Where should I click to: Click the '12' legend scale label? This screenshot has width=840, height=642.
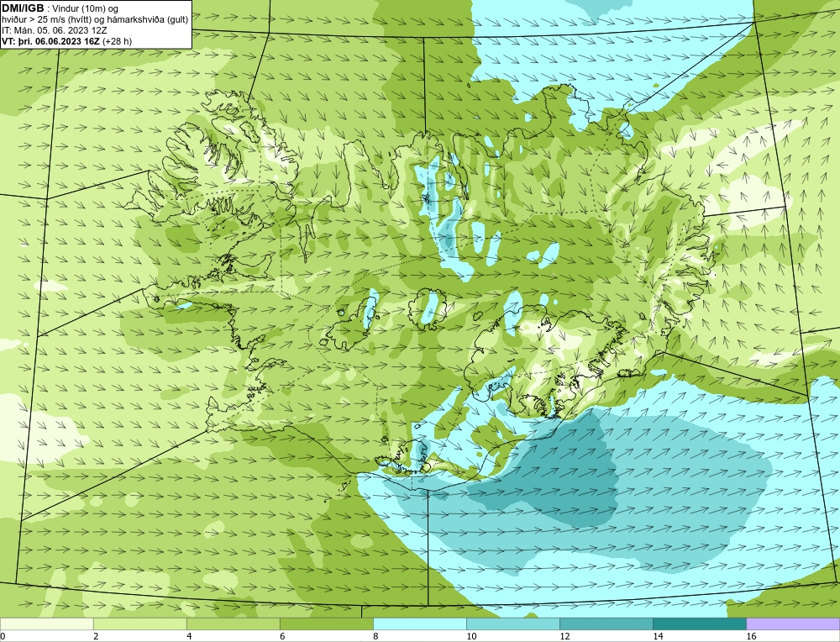[x=564, y=636]
